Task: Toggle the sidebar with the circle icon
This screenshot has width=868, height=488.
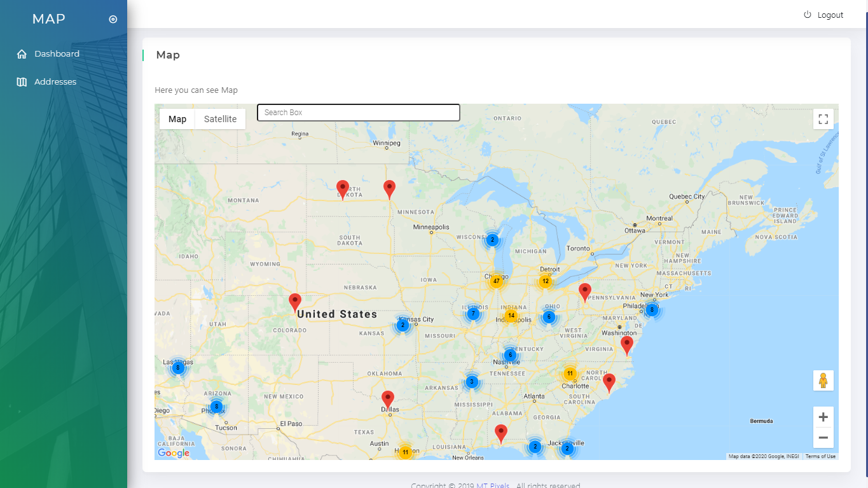Action: click(x=113, y=19)
